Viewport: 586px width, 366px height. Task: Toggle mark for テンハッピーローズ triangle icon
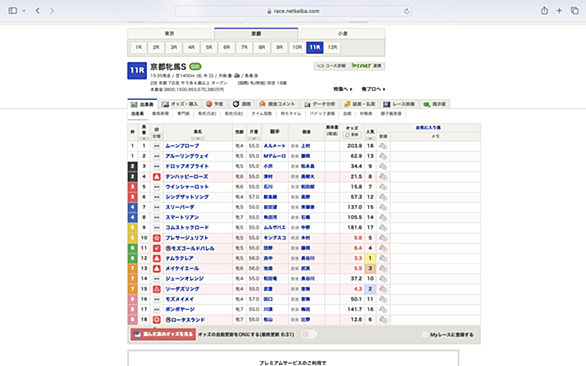(157, 176)
